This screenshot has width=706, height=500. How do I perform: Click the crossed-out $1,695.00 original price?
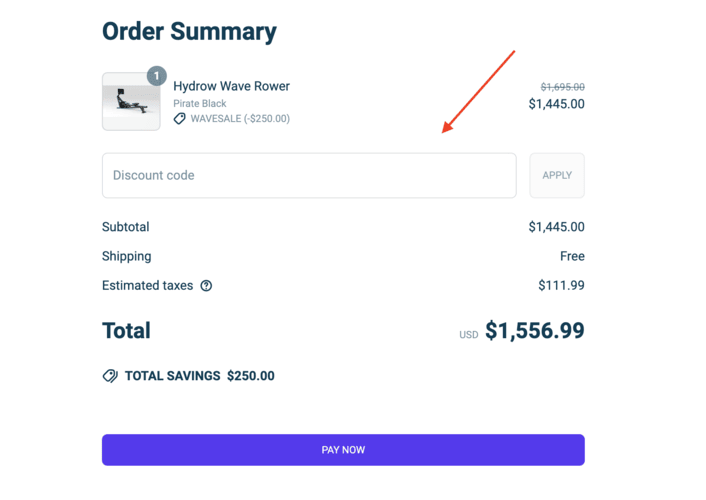click(563, 87)
